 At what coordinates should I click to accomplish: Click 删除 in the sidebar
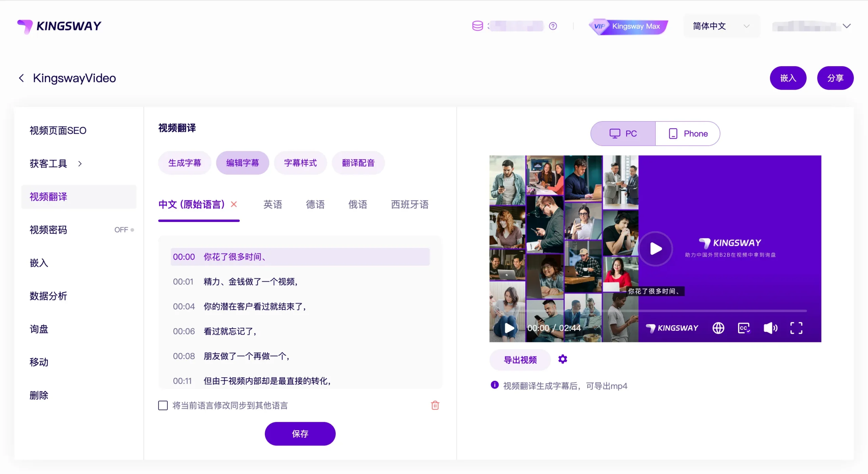tap(39, 395)
